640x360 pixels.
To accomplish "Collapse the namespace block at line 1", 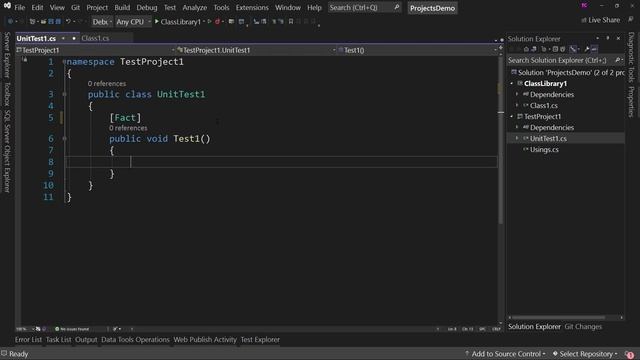I will [x=64, y=62].
